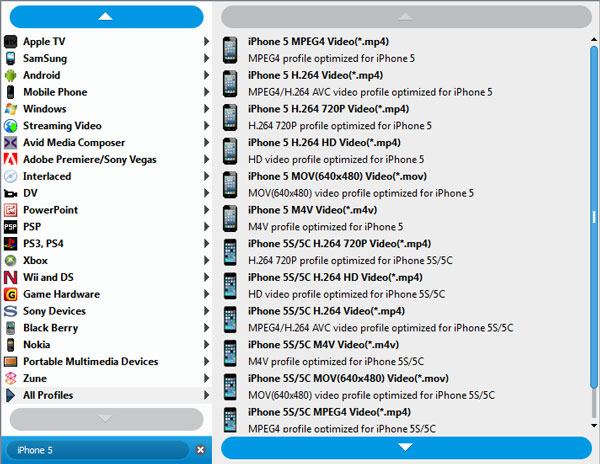This screenshot has height=464, width=600.
Task: Click the Portable Multimedia Devices icon
Action: point(10,361)
